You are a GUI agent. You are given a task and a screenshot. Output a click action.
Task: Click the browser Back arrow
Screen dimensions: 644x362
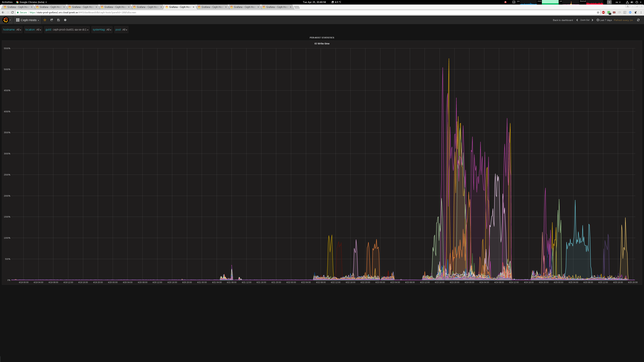[3, 12]
